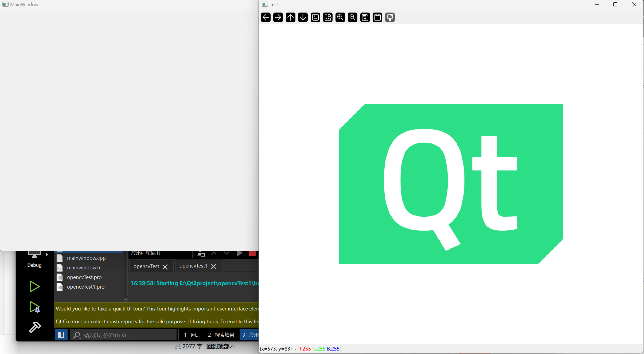This screenshot has height=354, width=644.
Task: Click the pan left arrow icon
Action: click(x=266, y=18)
